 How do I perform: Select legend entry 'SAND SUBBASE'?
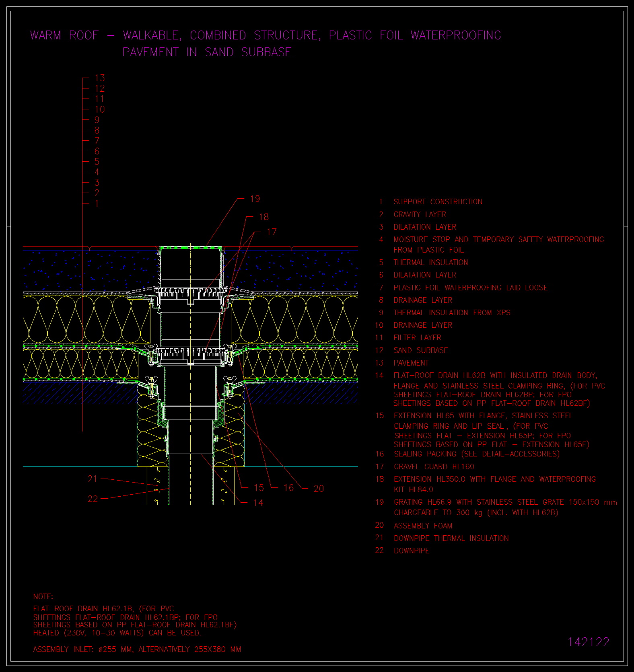click(421, 351)
